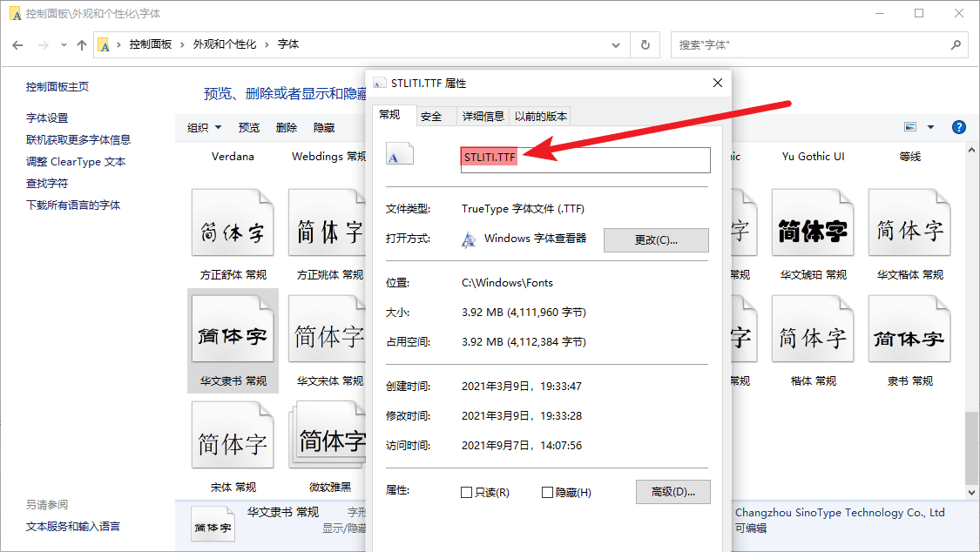Viewport: 980px width, 552px height.
Task: Click the refresh button in address bar
Action: click(x=645, y=44)
